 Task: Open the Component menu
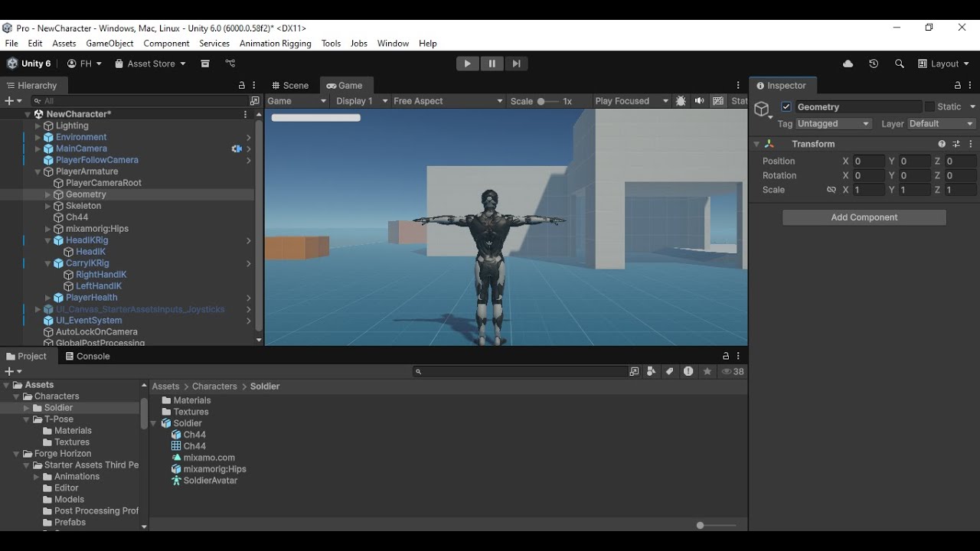tap(166, 44)
